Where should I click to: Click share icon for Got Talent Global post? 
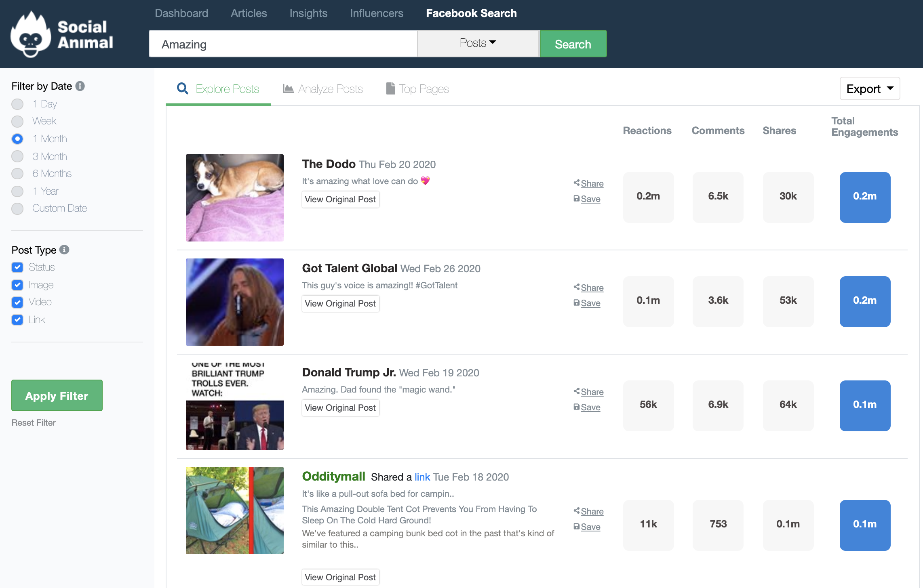click(577, 287)
